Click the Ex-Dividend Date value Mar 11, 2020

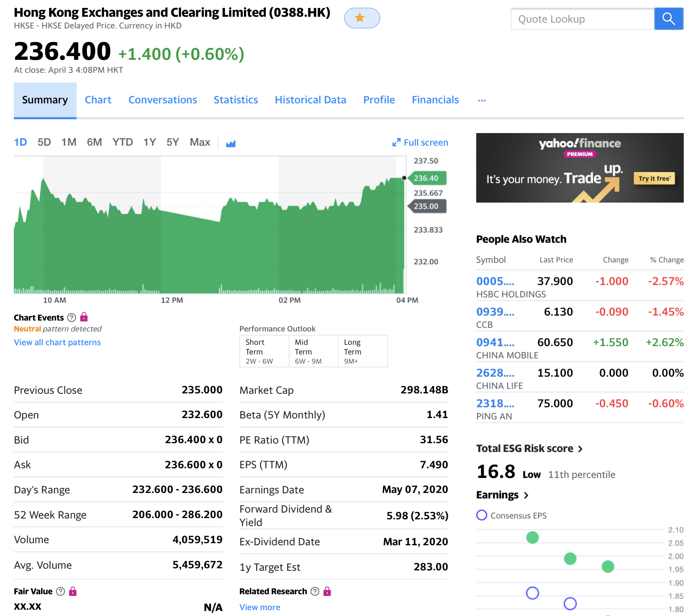click(416, 542)
